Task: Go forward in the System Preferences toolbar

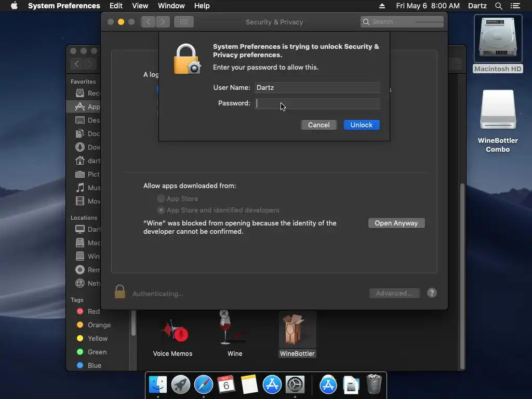Action: (x=163, y=22)
